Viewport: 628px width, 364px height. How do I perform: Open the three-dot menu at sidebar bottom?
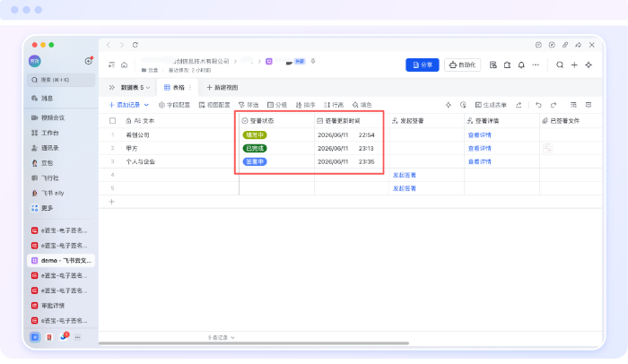tap(78, 337)
